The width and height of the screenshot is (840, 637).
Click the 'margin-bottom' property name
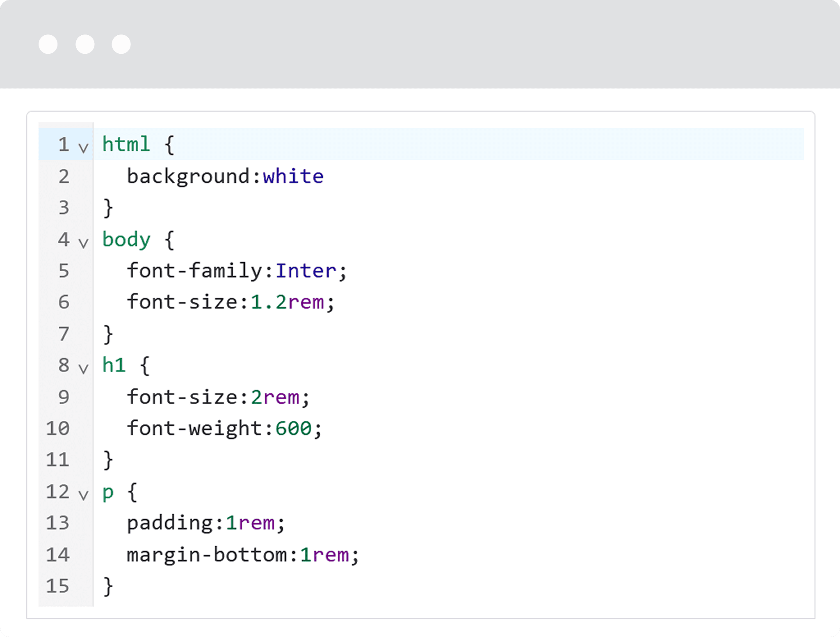[x=207, y=555]
